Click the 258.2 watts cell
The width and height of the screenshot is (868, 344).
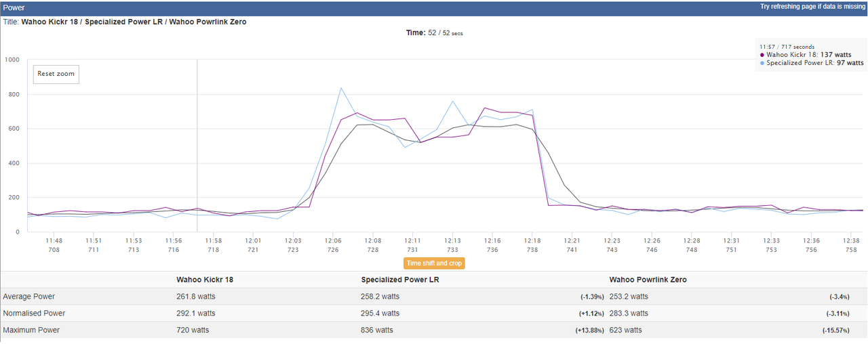pyautogui.click(x=380, y=297)
